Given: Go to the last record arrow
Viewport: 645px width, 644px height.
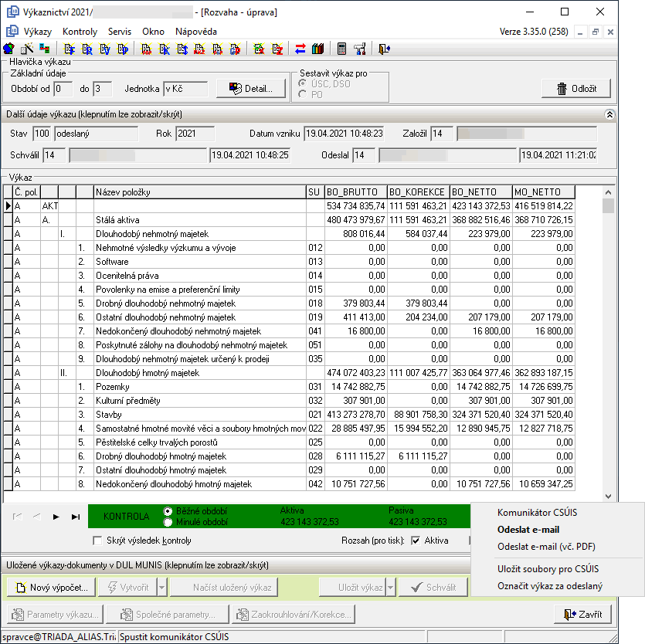Looking at the screenshot, I should 76,517.
